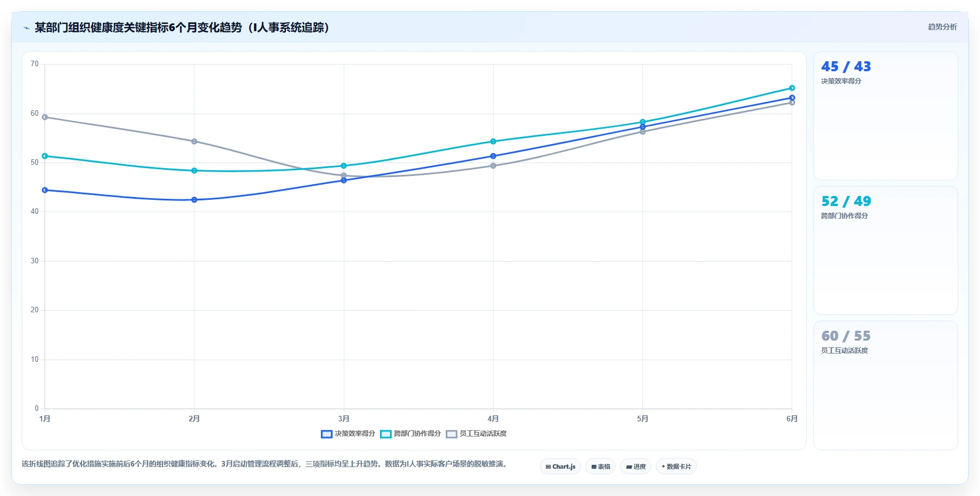
Task: Click the 4月 x-axis label
Action: click(x=493, y=419)
